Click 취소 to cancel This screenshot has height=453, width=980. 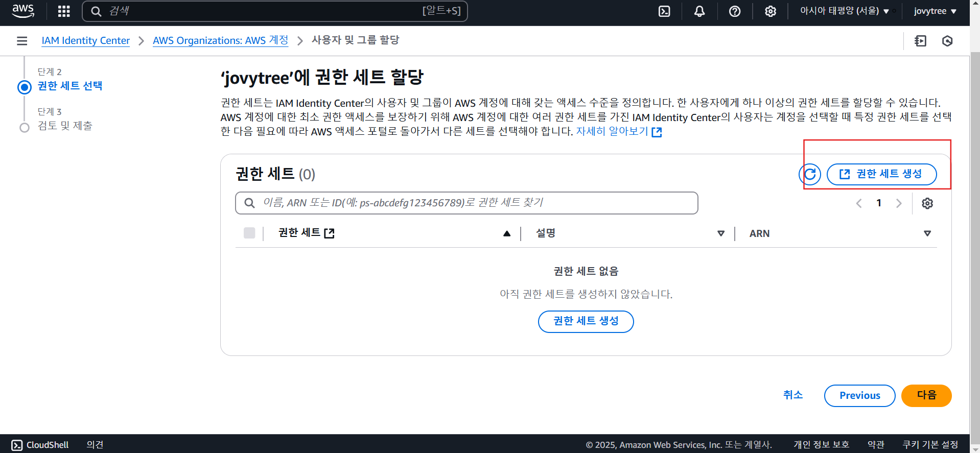click(x=793, y=395)
